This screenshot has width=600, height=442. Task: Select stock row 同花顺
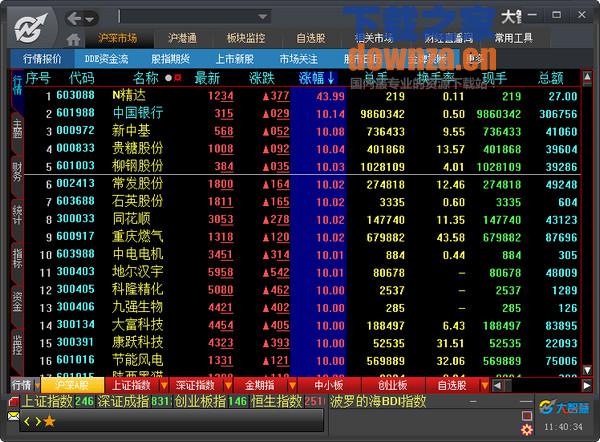(x=302, y=219)
